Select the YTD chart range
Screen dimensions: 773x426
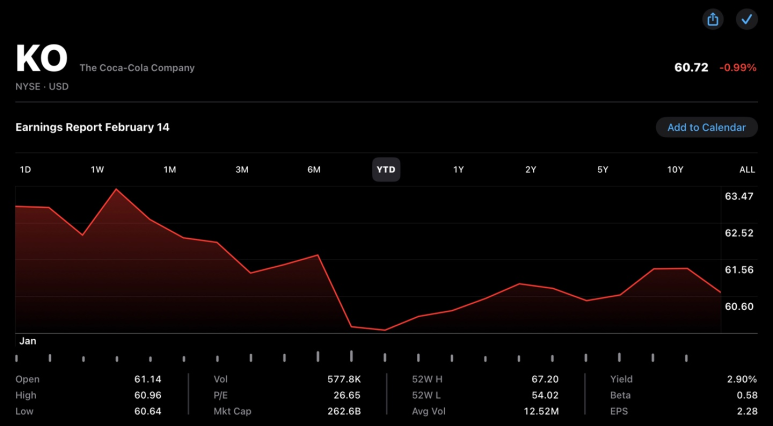386,170
